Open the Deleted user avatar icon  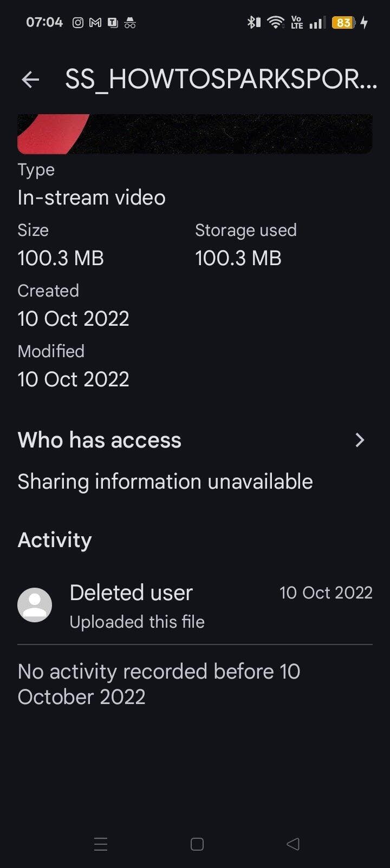[35, 605]
